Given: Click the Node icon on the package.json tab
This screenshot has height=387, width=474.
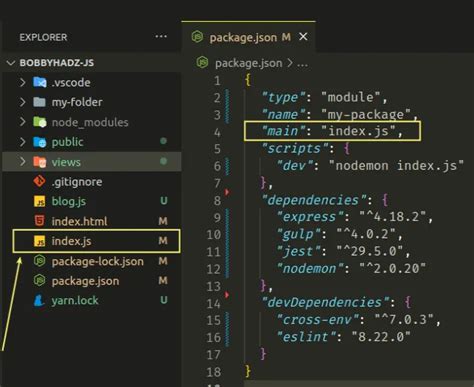Looking at the screenshot, I should (197, 37).
